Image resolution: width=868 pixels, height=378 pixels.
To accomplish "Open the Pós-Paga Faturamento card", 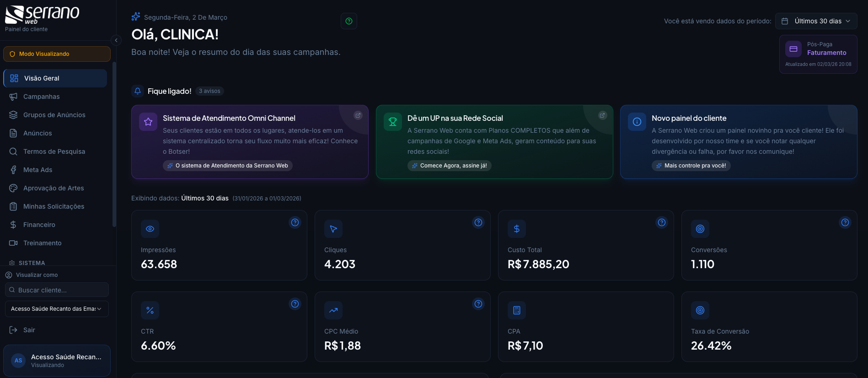I will pyautogui.click(x=818, y=54).
